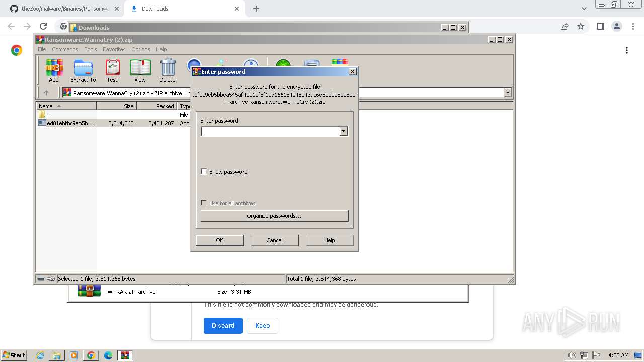Open the tab search chevron in Chrome
The image size is (644, 362).
click(584, 9)
